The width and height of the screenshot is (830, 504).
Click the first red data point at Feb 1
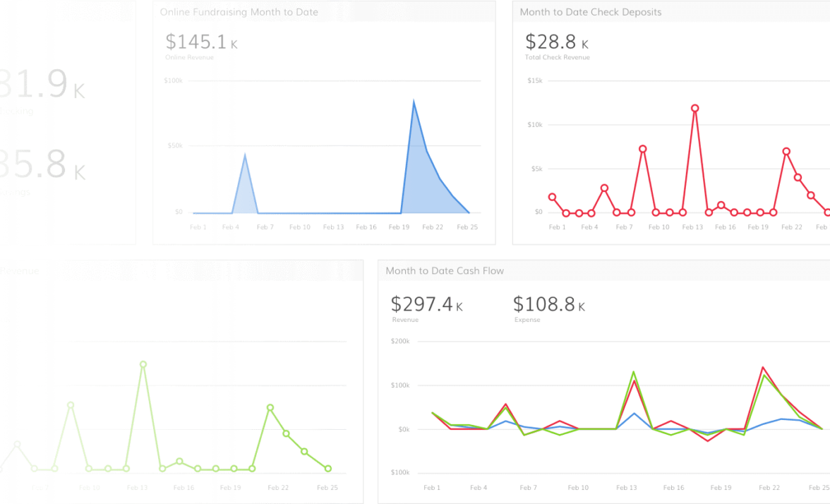coord(552,197)
